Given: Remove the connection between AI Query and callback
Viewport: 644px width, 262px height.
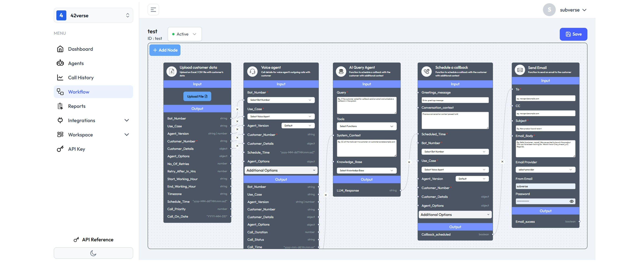Looking at the screenshot, I should click(x=409, y=162).
